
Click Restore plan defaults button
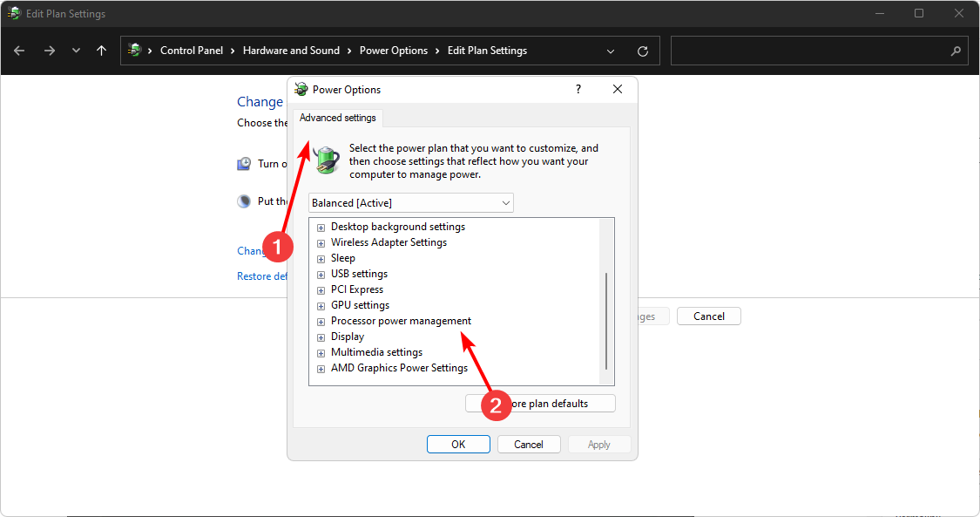tap(540, 403)
